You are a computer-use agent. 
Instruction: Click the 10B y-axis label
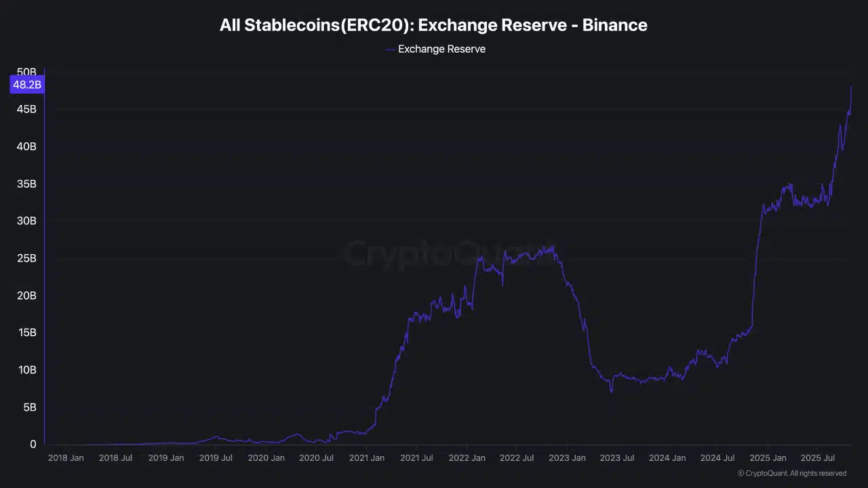(26, 370)
